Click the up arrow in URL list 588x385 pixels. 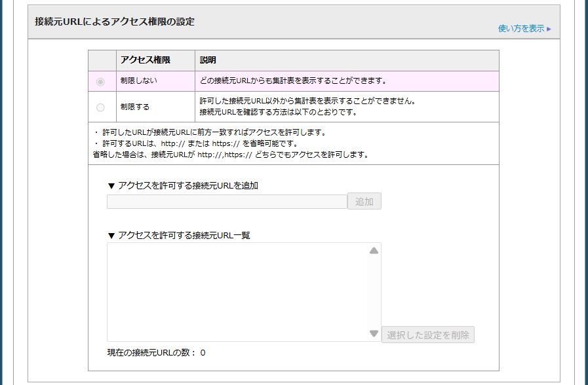point(374,251)
